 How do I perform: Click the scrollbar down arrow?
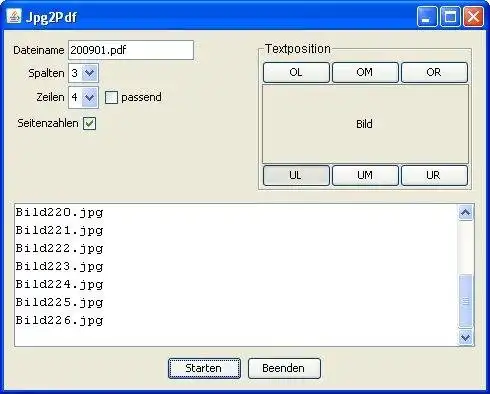[465, 337]
